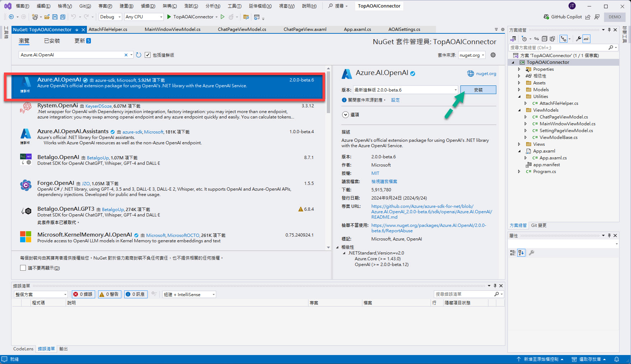The width and height of the screenshot is (631, 364).
Task: Click notification bell in status bar
Action: coord(617,359)
